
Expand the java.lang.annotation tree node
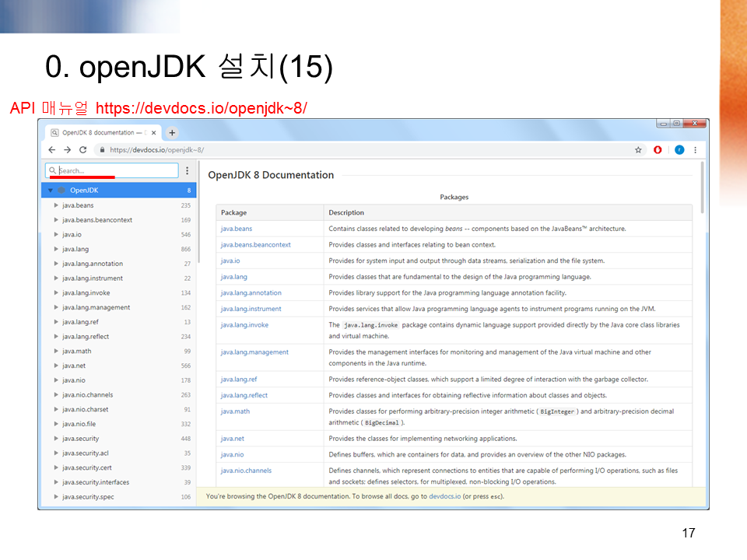pos(56,264)
